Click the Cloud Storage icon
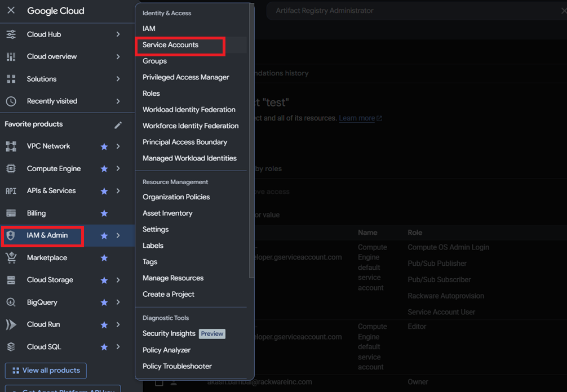 (11, 280)
